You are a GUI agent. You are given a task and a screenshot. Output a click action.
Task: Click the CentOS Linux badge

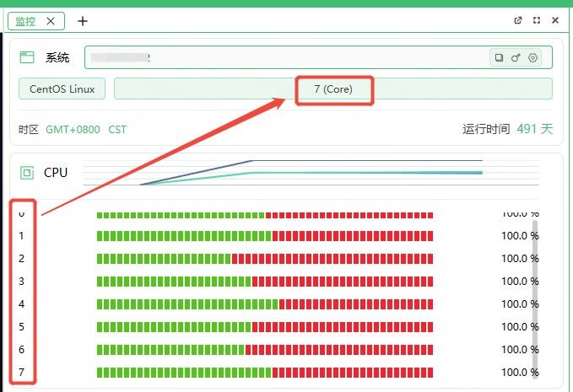click(62, 89)
